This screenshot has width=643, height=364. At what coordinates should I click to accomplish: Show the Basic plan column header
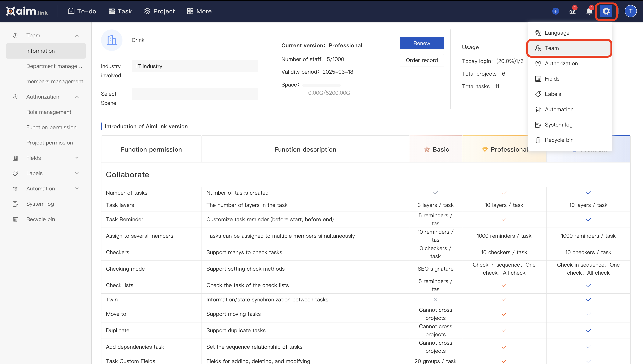[436, 149]
